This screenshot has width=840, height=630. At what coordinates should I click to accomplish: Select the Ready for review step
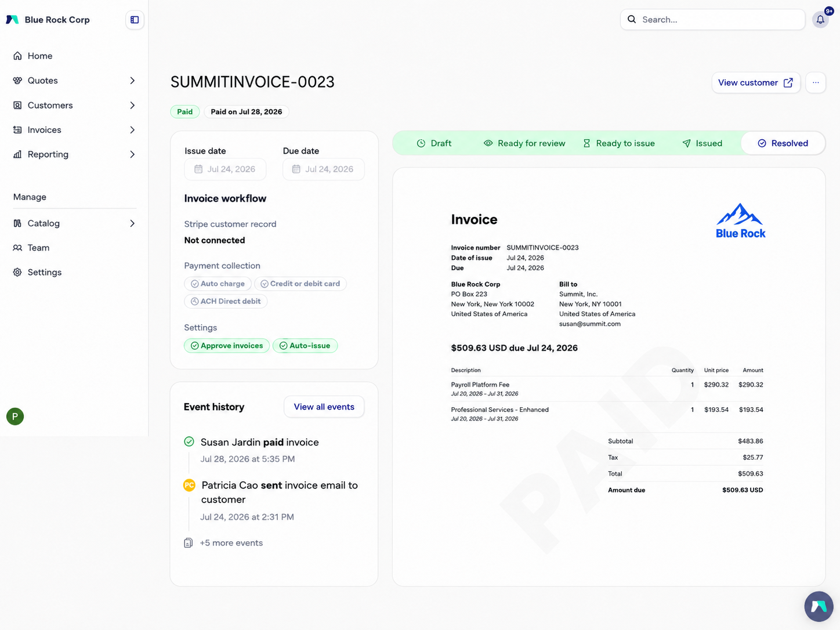(524, 143)
